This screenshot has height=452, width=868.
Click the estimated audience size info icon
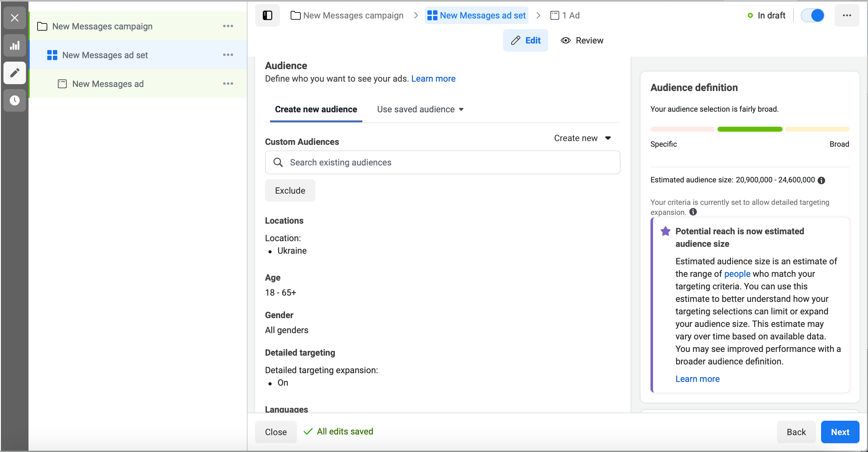click(x=821, y=180)
